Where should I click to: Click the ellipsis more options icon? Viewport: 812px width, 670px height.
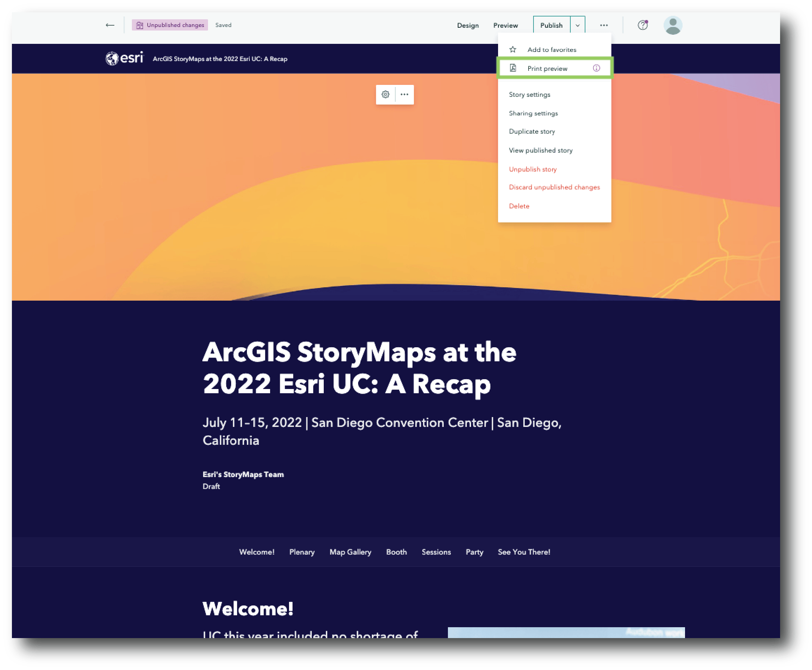click(x=604, y=25)
